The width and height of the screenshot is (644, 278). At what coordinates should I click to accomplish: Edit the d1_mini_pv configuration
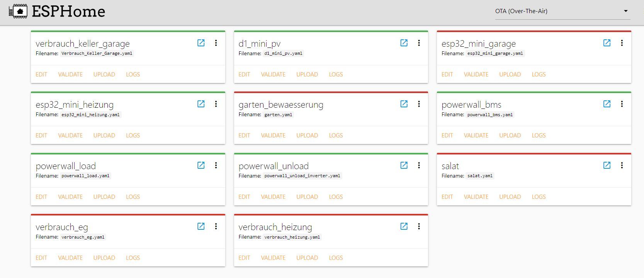(x=244, y=75)
